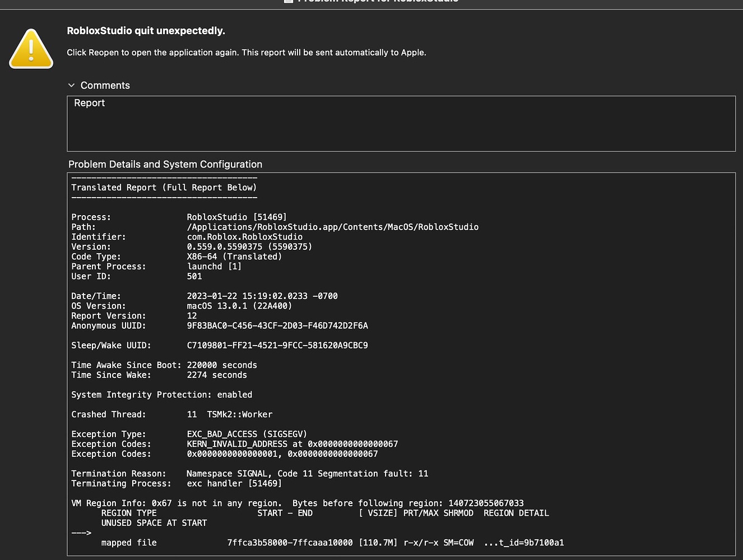This screenshot has height=560, width=743.
Task: Click the document icon in the title bar
Action: [287, 2]
